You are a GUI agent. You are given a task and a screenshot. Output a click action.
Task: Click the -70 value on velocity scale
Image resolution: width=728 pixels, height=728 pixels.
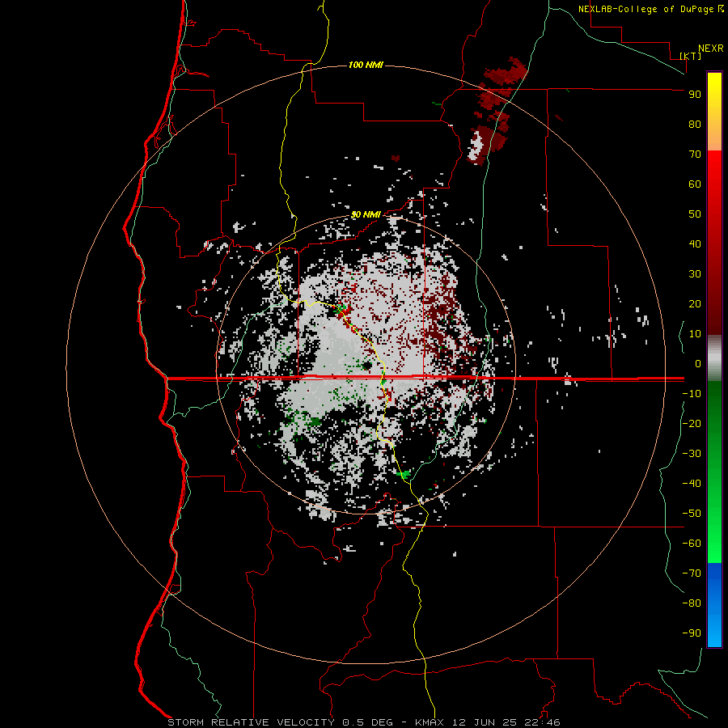(x=692, y=574)
